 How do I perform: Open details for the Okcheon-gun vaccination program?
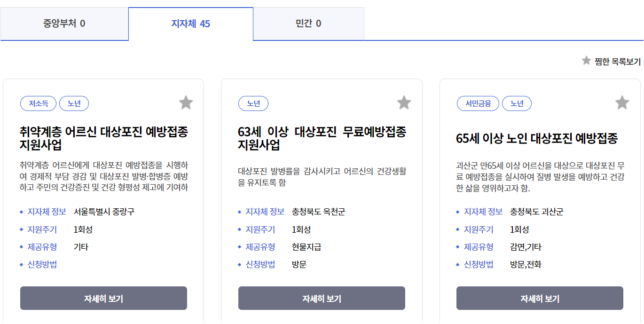click(322, 298)
